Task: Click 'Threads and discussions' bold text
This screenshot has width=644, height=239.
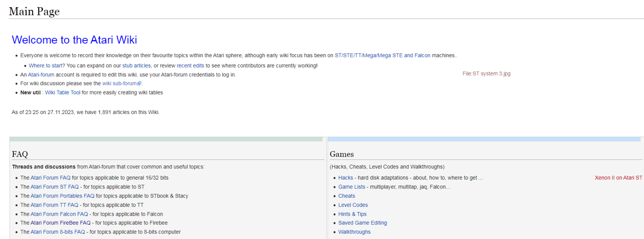Action: point(44,167)
